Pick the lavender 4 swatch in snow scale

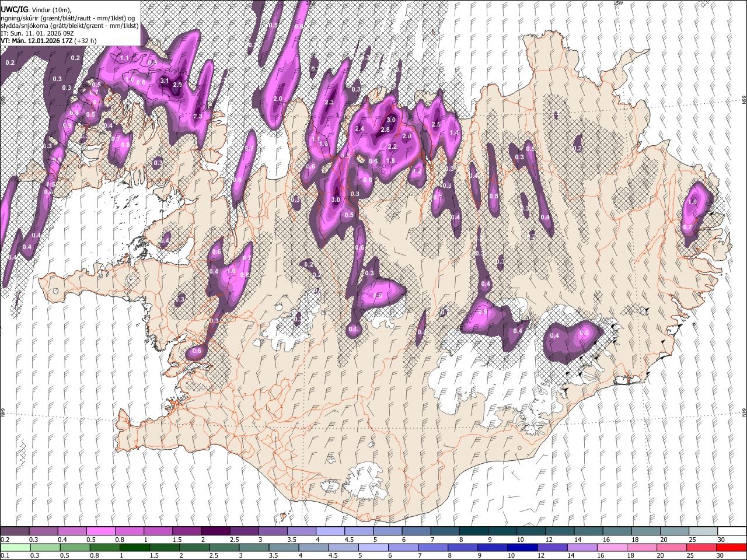pyautogui.click(x=330, y=531)
